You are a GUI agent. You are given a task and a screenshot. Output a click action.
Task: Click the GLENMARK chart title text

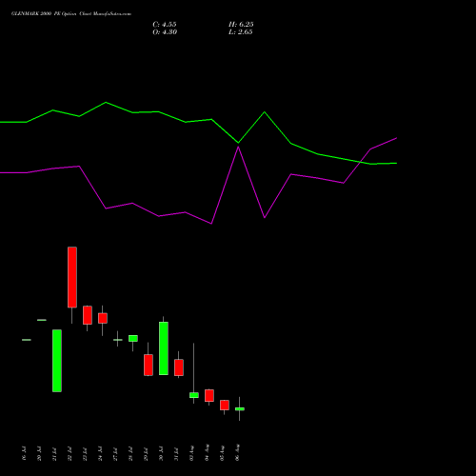coord(71,14)
